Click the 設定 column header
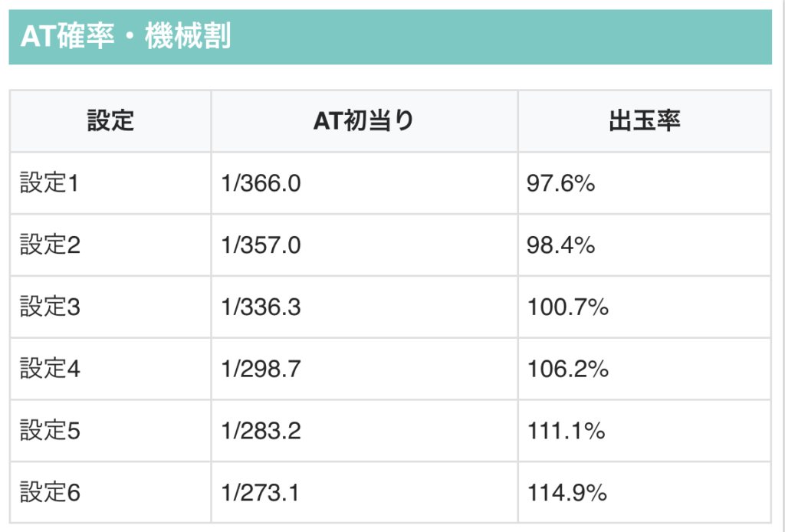 coord(110,121)
